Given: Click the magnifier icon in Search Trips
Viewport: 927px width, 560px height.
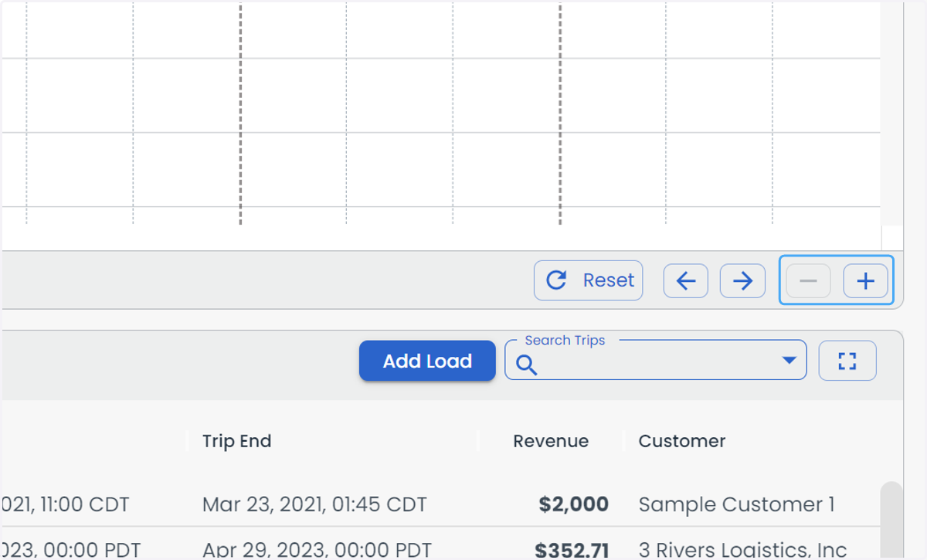Looking at the screenshot, I should (x=527, y=365).
